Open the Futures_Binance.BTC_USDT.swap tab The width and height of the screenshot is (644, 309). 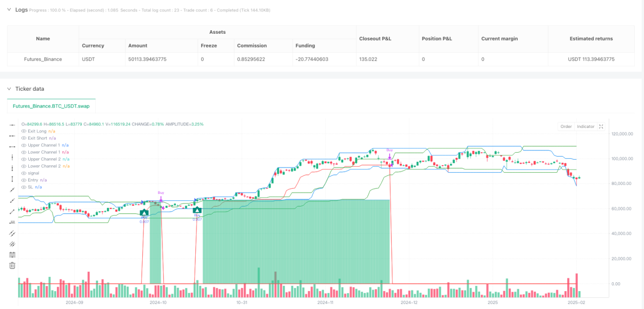click(x=52, y=106)
